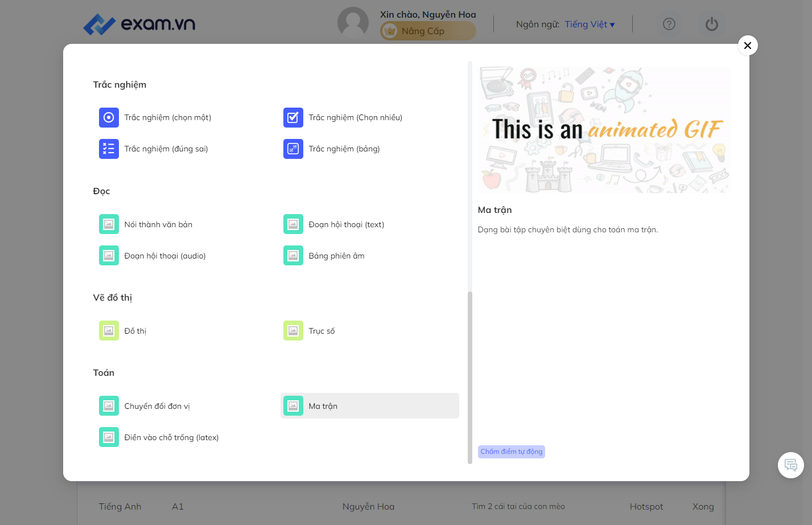
Task: Choose the Đoạn hội thoại (audio) label
Action: click(x=165, y=256)
